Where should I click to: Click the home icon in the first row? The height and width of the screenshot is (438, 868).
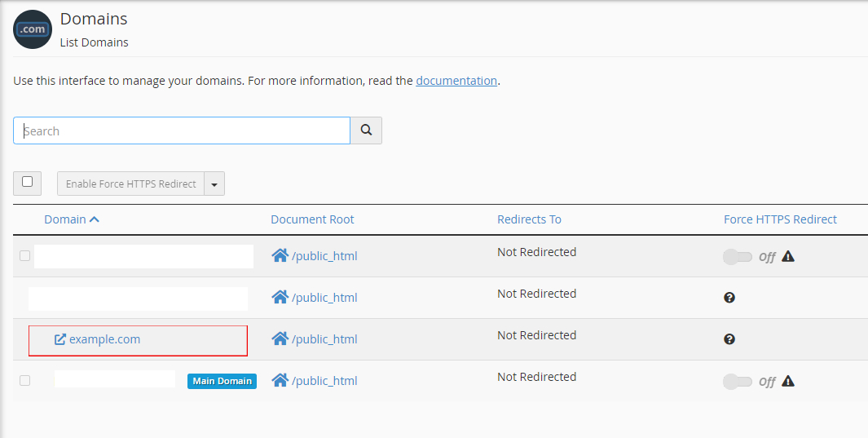point(280,255)
